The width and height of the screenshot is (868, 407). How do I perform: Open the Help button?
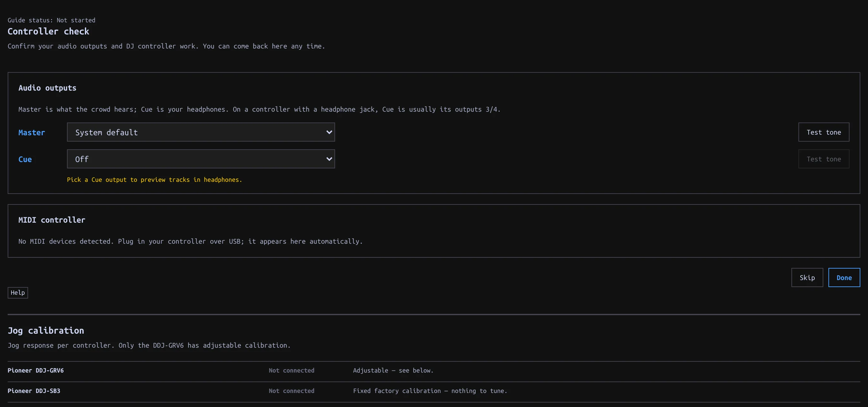[18, 293]
